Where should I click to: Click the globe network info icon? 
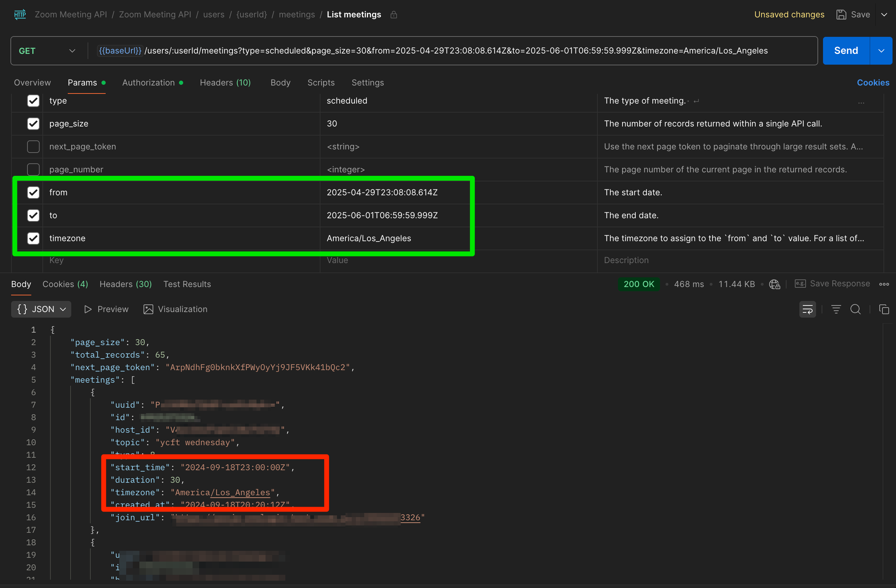click(774, 284)
